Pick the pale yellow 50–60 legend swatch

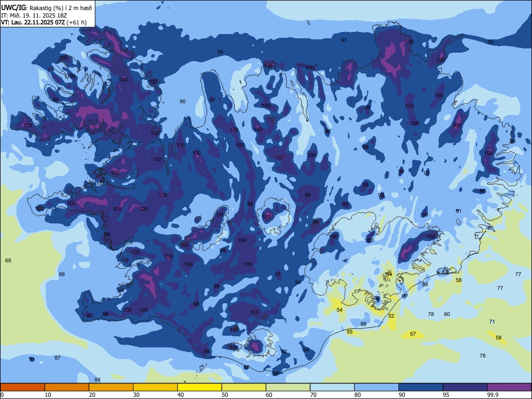coord(244,387)
